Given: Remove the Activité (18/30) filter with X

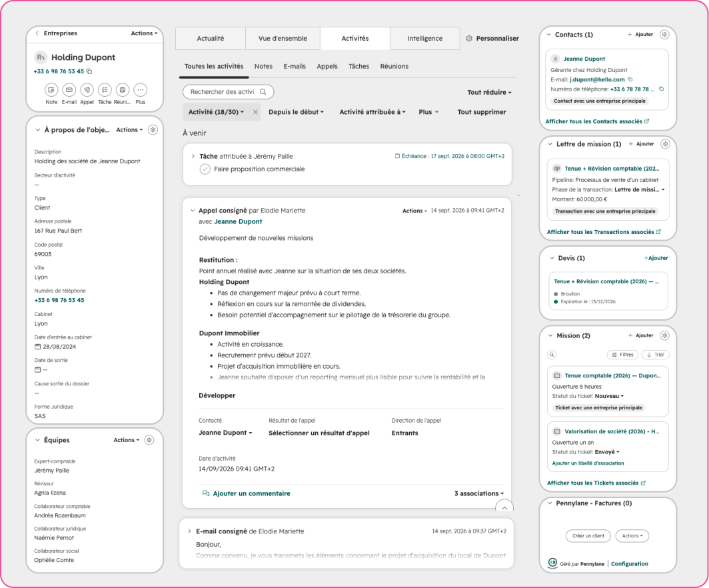Looking at the screenshot, I should click(255, 112).
